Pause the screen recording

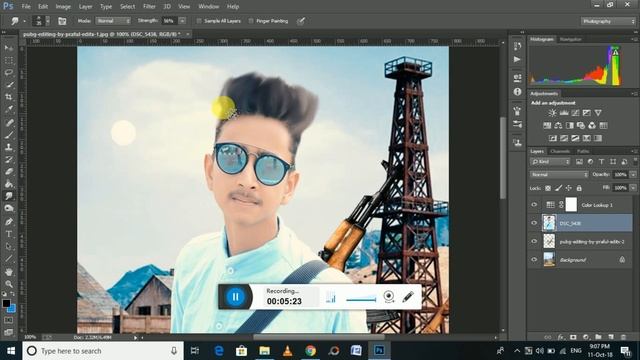[236, 297]
